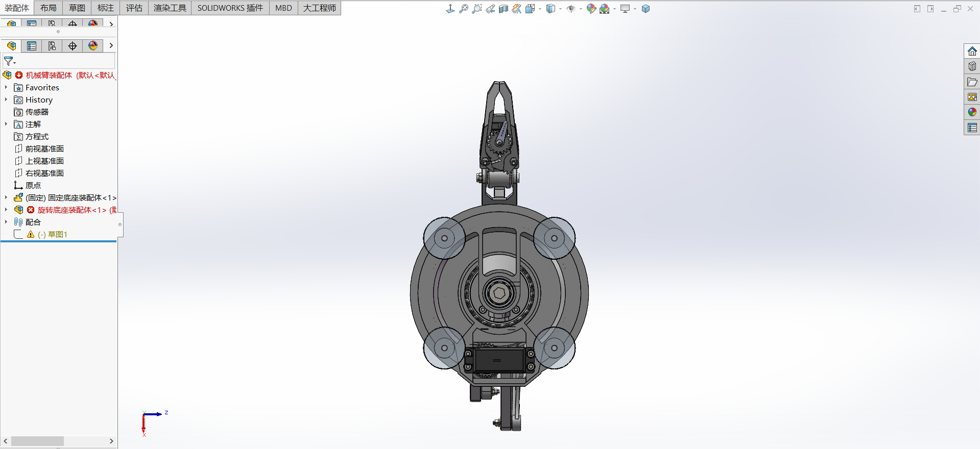Screen dimensions: 980x449
Task: Open the Custom Properties task pane tab
Action: point(972,128)
